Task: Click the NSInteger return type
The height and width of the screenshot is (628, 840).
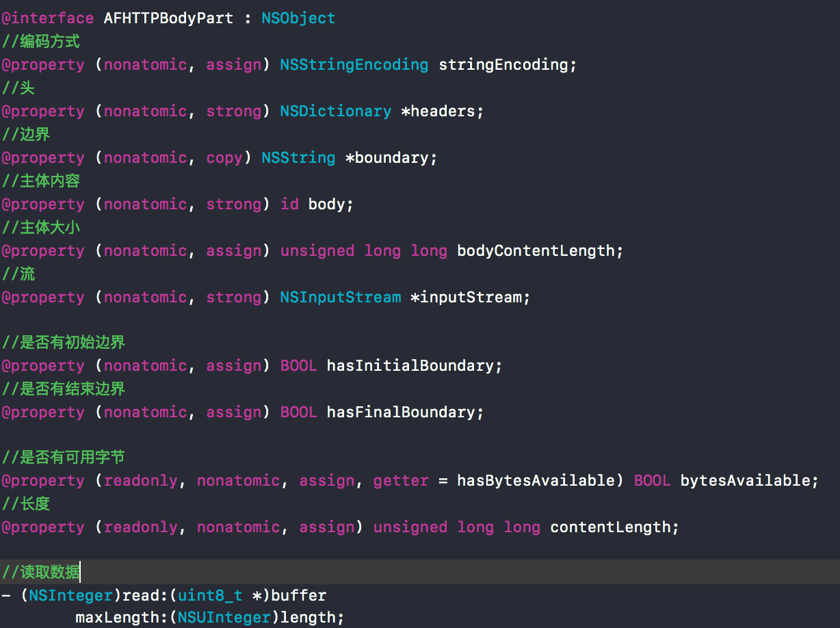Action: tap(70, 595)
